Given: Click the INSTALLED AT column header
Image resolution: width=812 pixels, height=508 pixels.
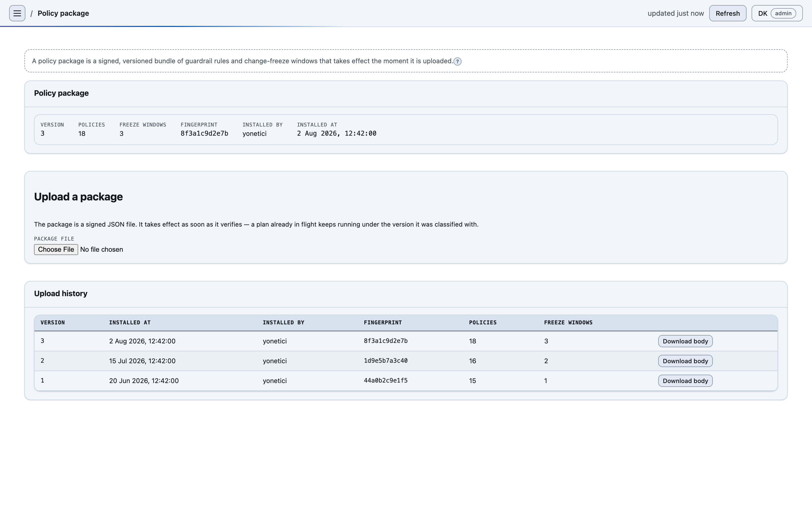Looking at the screenshot, I should [x=130, y=323].
